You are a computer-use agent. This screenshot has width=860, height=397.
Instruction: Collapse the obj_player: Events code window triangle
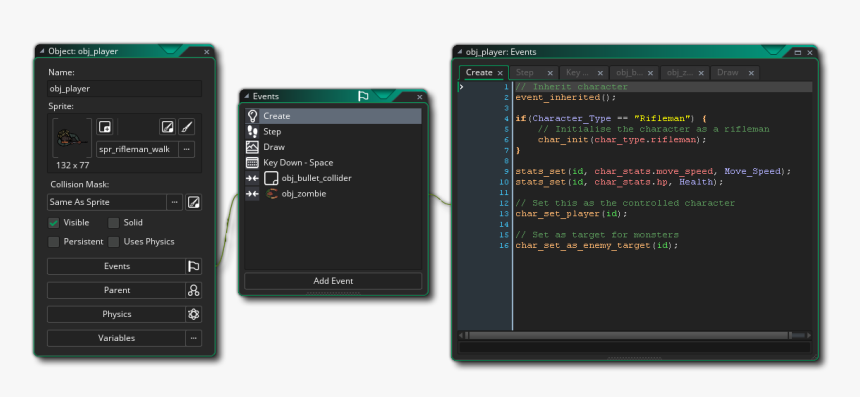tap(459, 52)
